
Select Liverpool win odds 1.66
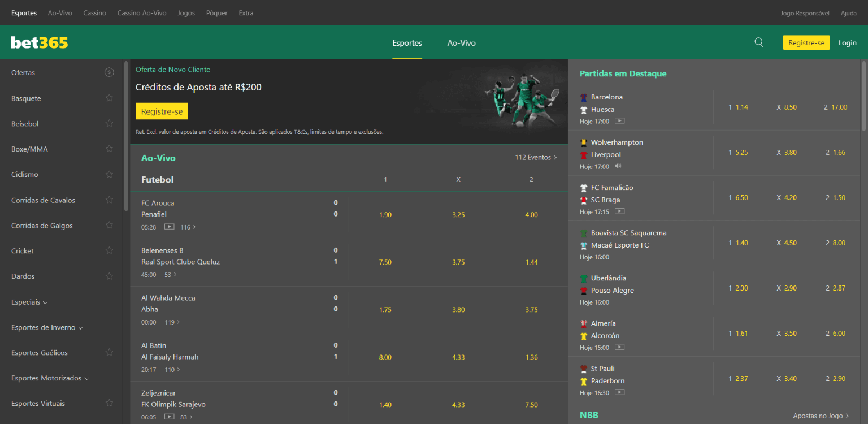click(835, 152)
